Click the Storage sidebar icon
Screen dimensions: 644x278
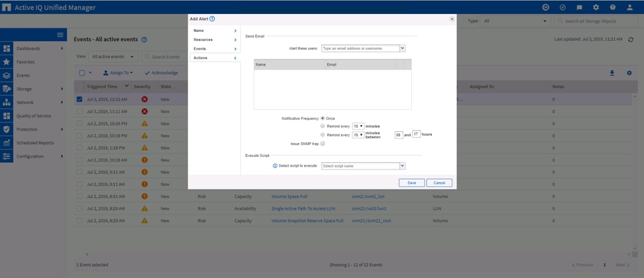pyautogui.click(x=7, y=89)
